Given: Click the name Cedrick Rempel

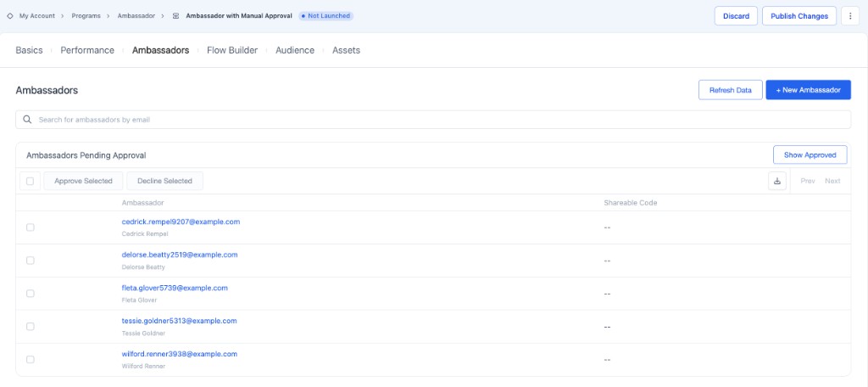Looking at the screenshot, I should (x=145, y=234).
